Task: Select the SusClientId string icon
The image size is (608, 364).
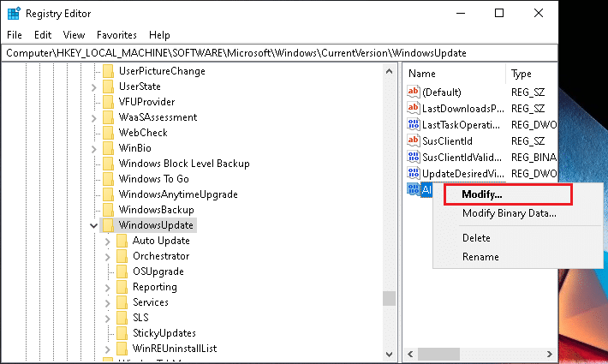Action: pos(413,141)
